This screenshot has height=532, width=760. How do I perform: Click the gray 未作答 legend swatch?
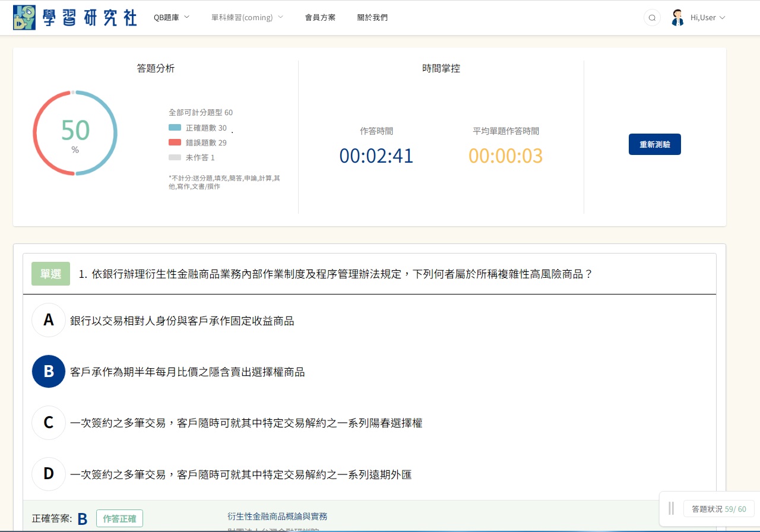point(175,157)
